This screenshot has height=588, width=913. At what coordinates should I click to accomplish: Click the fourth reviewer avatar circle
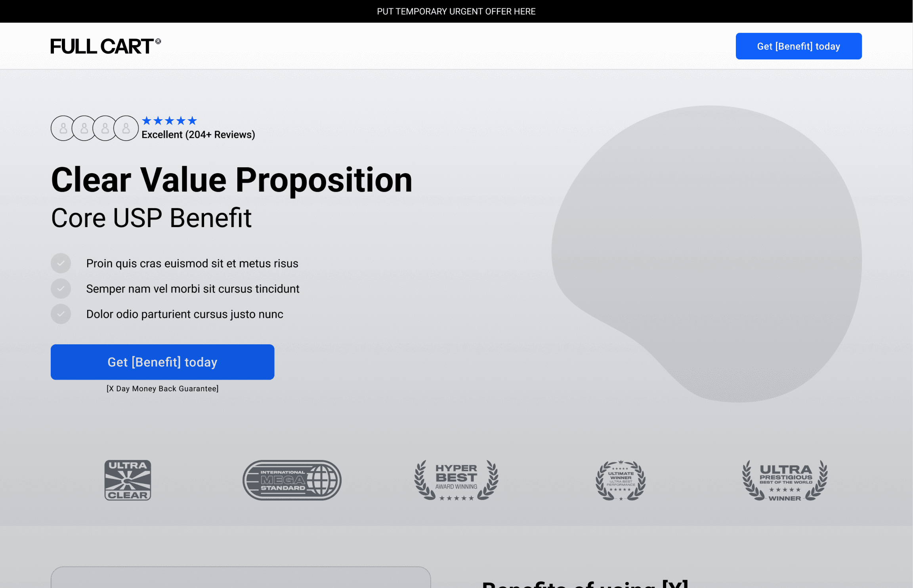[126, 128]
